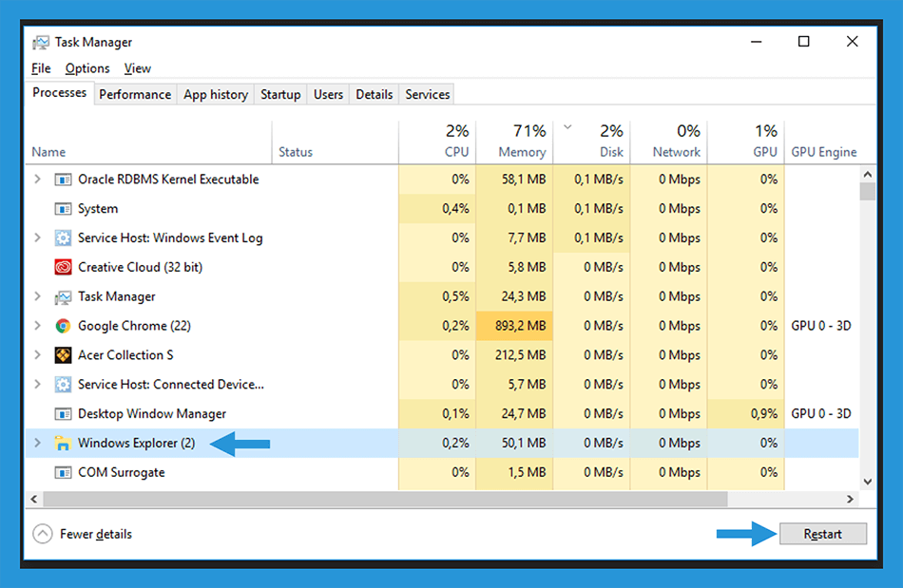Image resolution: width=903 pixels, height=588 pixels.
Task: Expand the Oracle RDBMS Kernel Executable group
Action: coord(37,180)
